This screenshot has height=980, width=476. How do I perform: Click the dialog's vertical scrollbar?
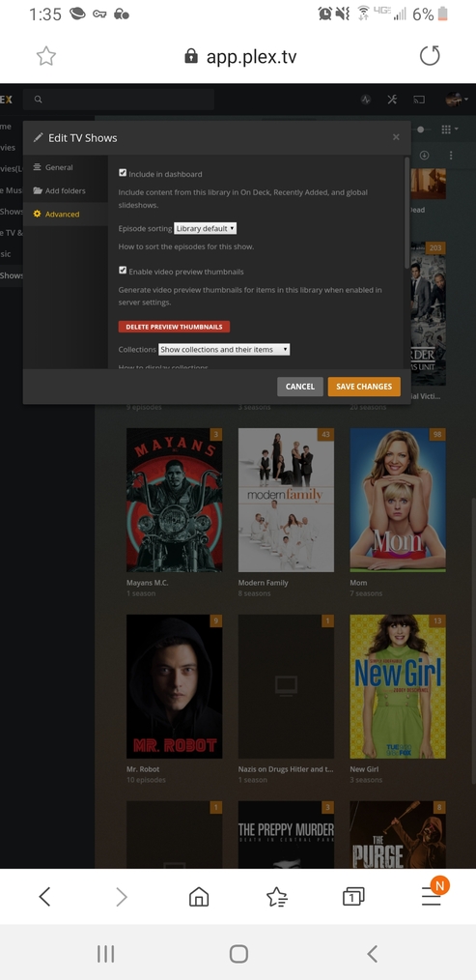pyautogui.click(x=407, y=213)
